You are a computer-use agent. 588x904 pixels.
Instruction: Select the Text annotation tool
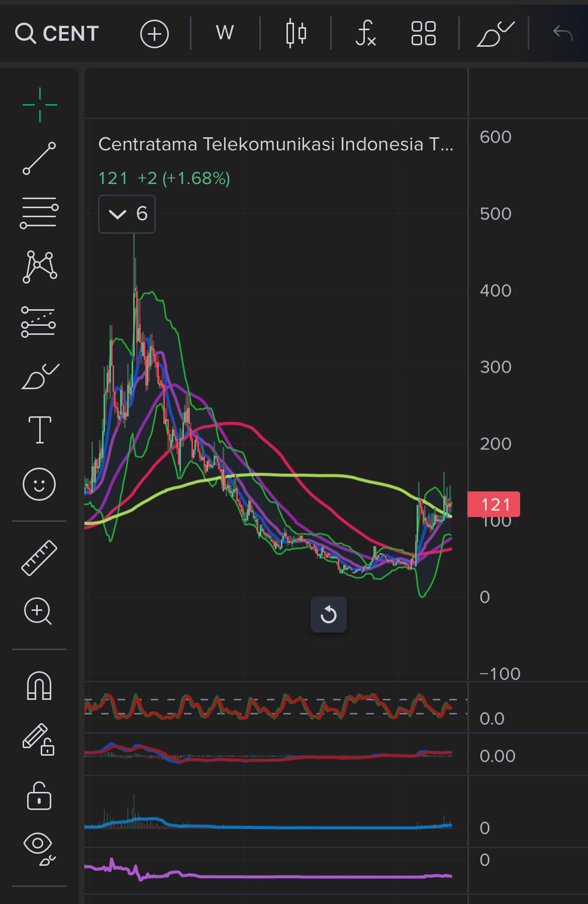pos(40,430)
